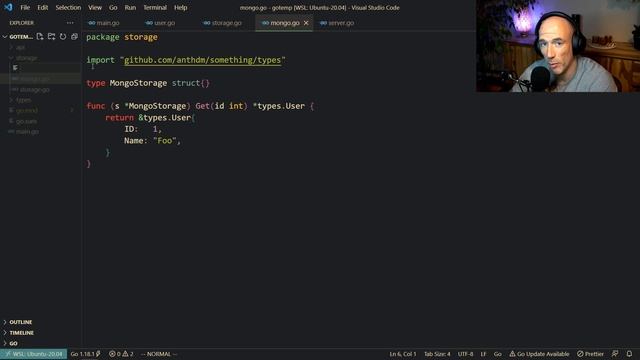Open the Terminal menu

[155, 7]
